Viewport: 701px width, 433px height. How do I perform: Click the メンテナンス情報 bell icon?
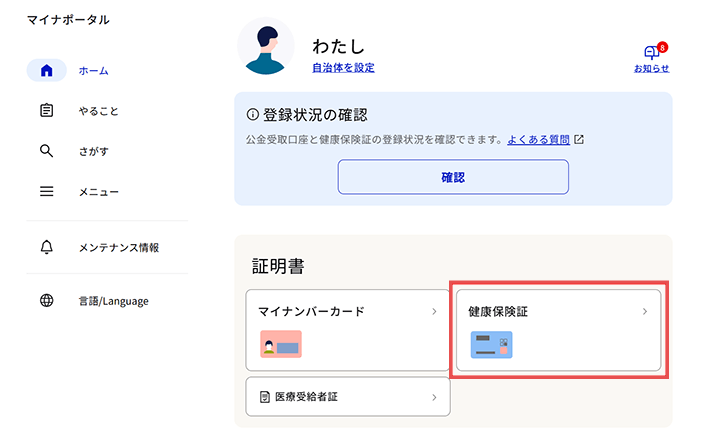[x=46, y=247]
